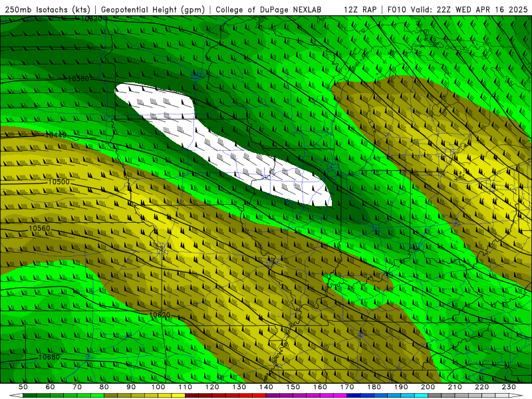532x399 pixels.
Task: Click the 70 value on the color scale
Action: point(77,387)
